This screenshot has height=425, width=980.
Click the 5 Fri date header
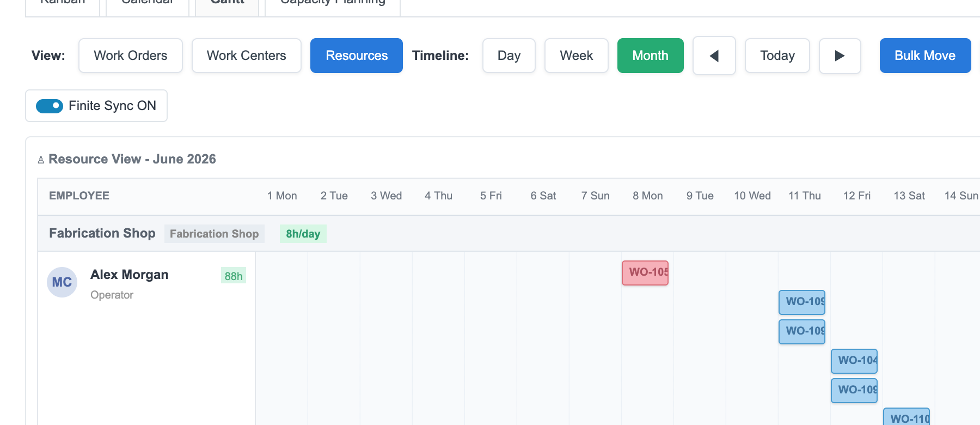tap(491, 196)
